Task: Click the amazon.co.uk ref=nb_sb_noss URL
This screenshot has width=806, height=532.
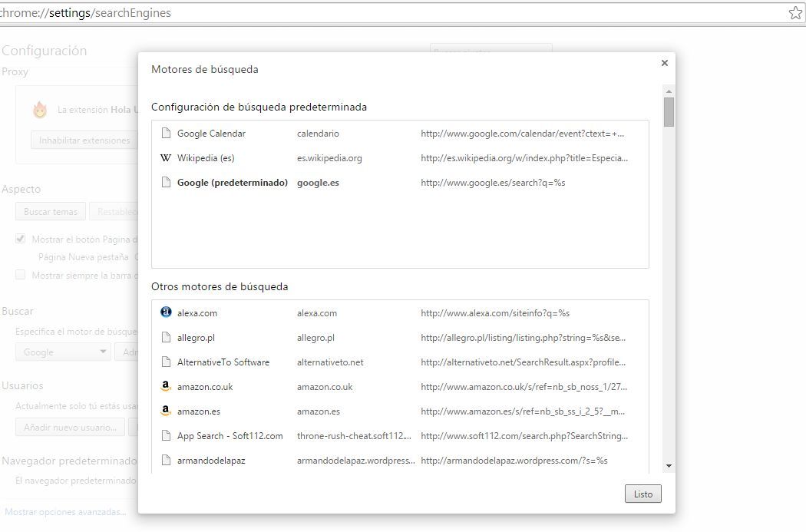Action: point(524,387)
